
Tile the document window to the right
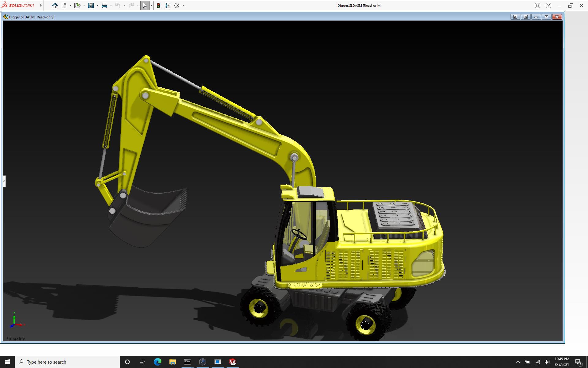[526, 17]
